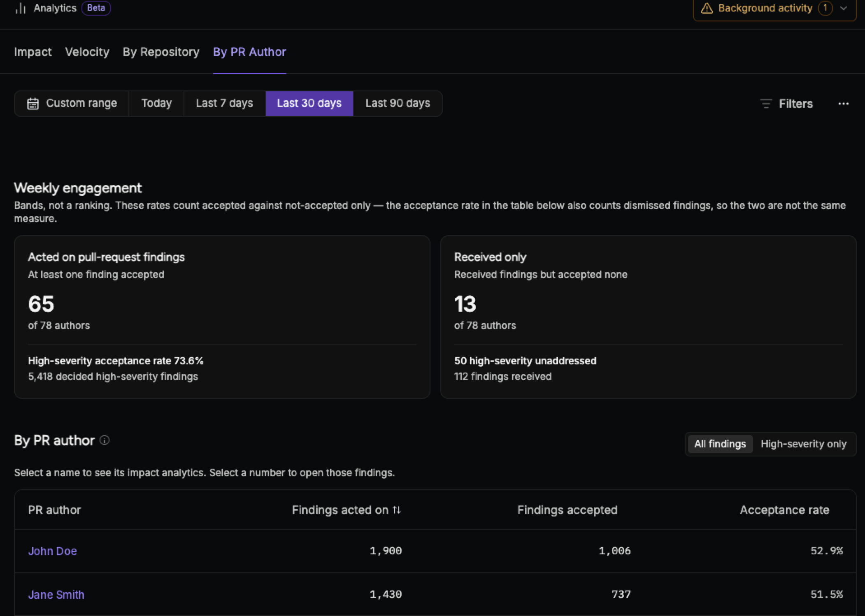Click the calendar icon in Custom range

(x=33, y=104)
